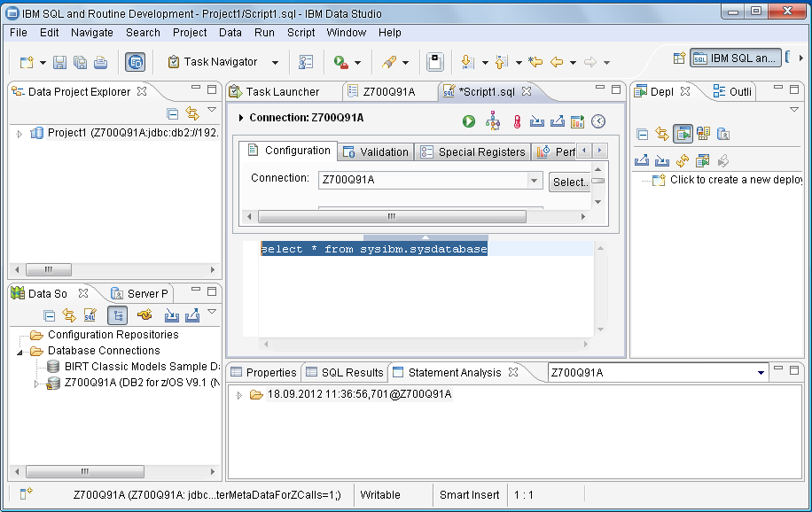The height and width of the screenshot is (512, 812).
Task: Click Collapse All in Data Project Explorer
Action: pyautogui.click(x=173, y=113)
